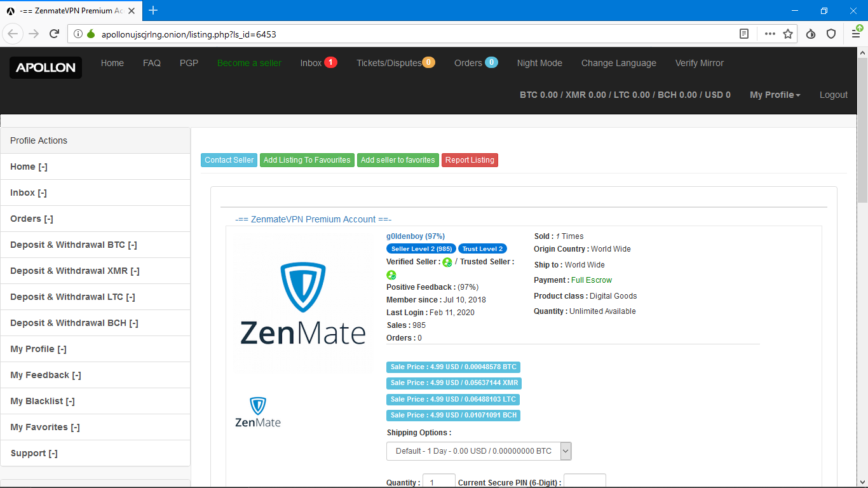Click Logout
The width and height of the screenshot is (868, 488).
pyautogui.click(x=834, y=95)
